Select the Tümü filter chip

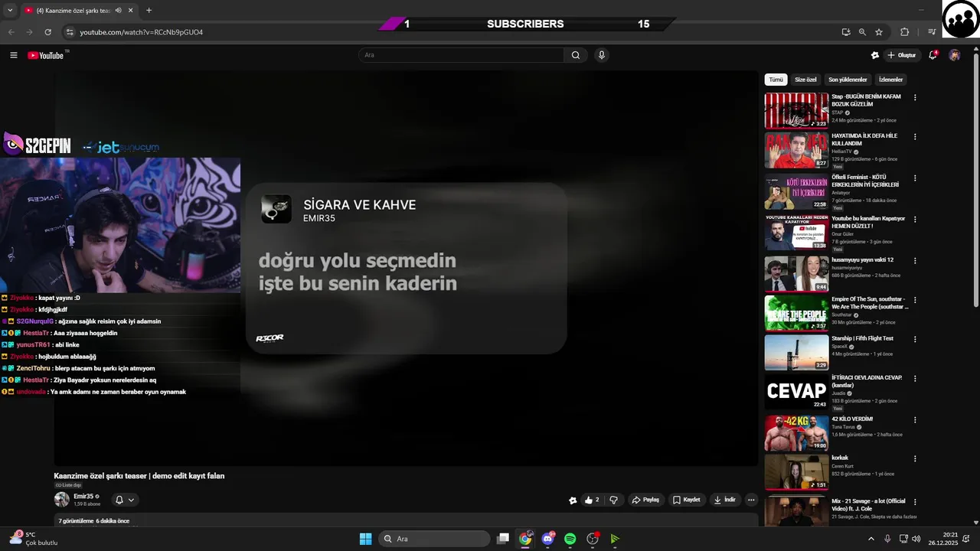776,80
